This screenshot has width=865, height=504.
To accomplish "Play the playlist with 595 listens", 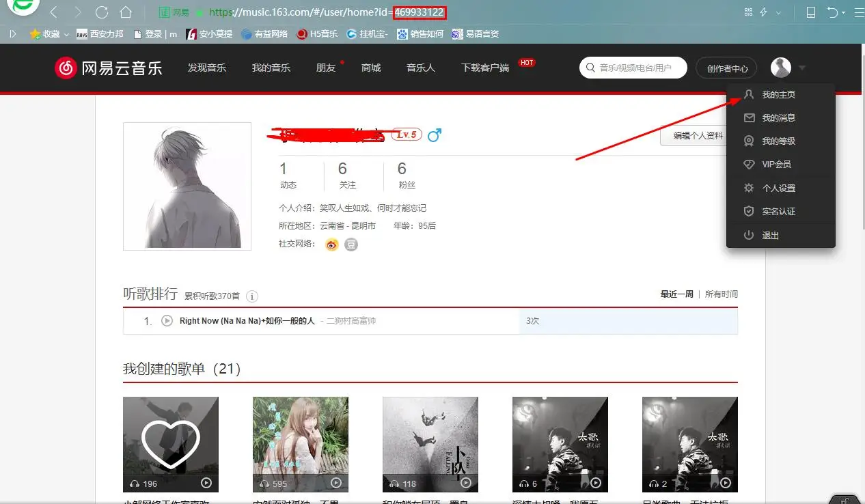I will point(336,483).
